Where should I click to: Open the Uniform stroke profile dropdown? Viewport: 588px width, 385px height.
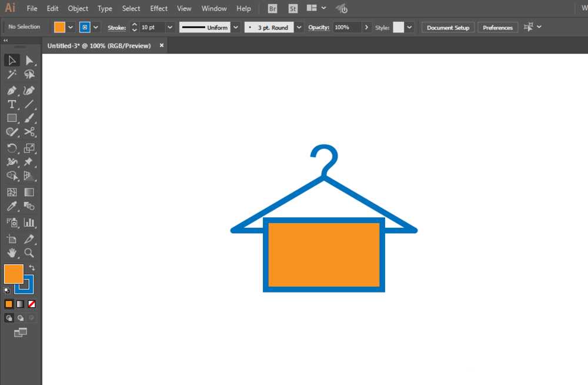point(236,27)
